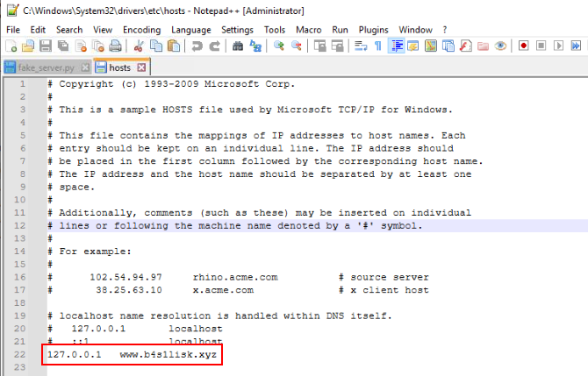Open Folder as Workspace icon

(x=483, y=46)
